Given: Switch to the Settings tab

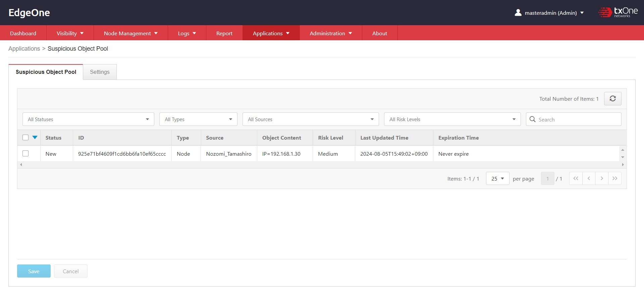Looking at the screenshot, I should 100,72.
